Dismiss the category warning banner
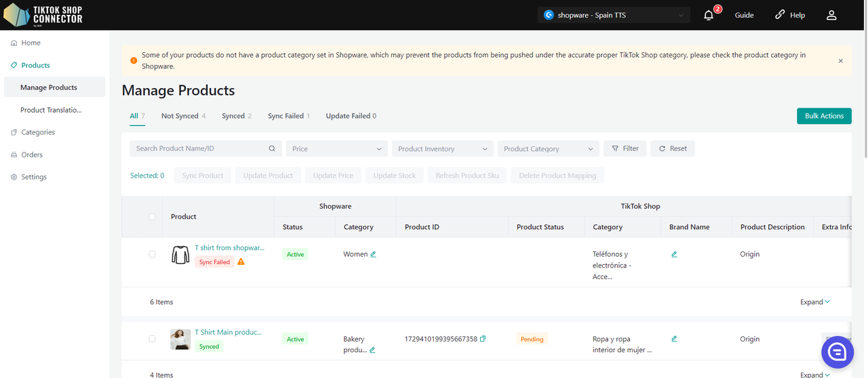Screen dimensions: 868x378 coord(840,61)
